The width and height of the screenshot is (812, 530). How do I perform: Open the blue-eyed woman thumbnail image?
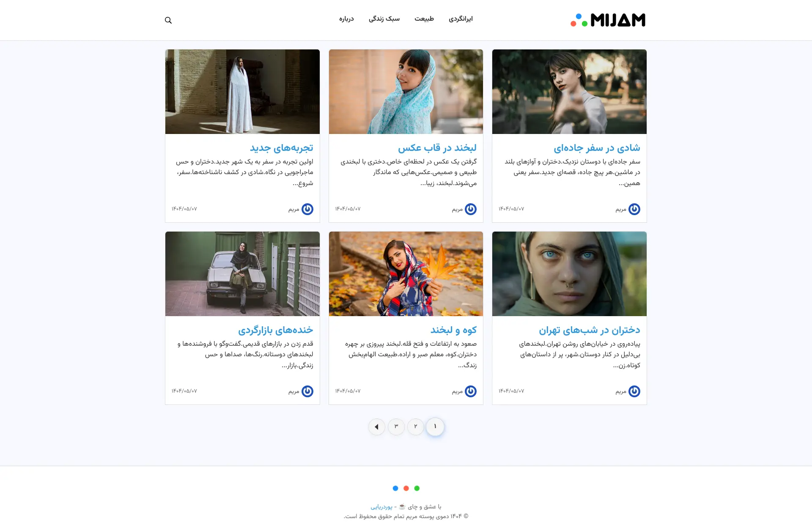pyautogui.click(x=569, y=274)
